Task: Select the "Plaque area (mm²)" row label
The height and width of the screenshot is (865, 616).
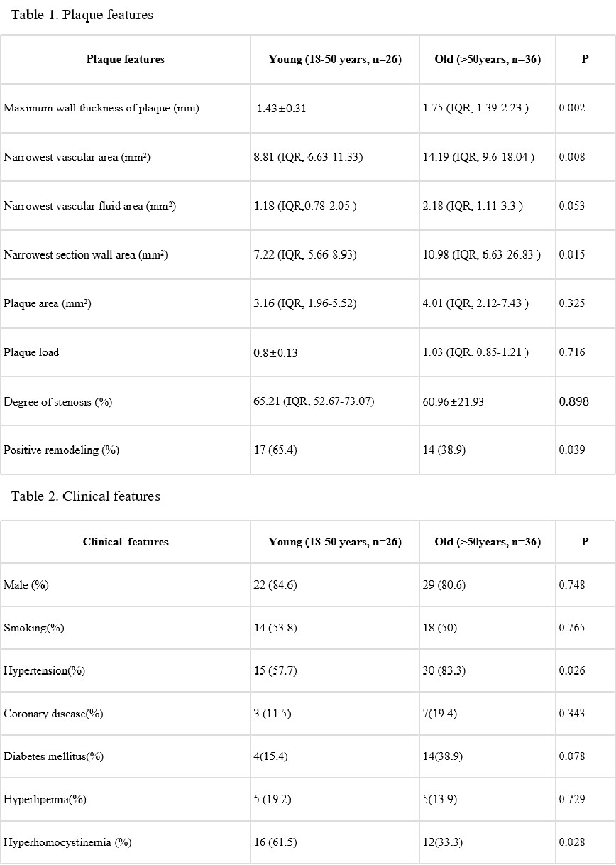Action: coord(48,303)
